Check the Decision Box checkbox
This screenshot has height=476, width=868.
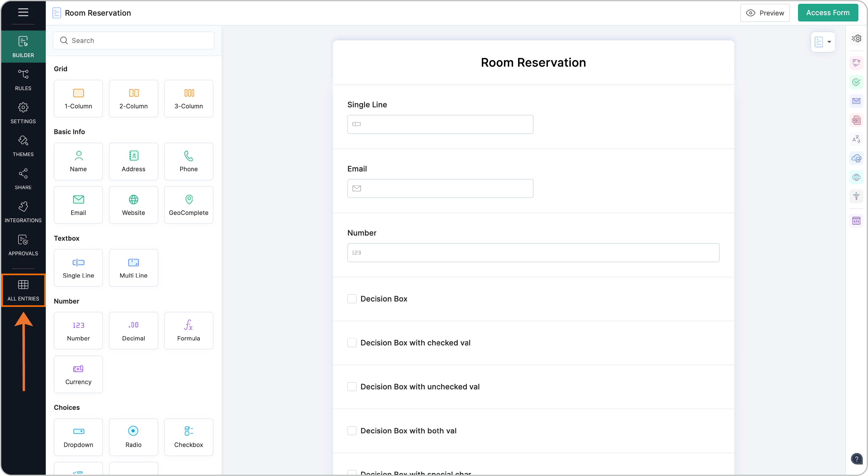352,298
